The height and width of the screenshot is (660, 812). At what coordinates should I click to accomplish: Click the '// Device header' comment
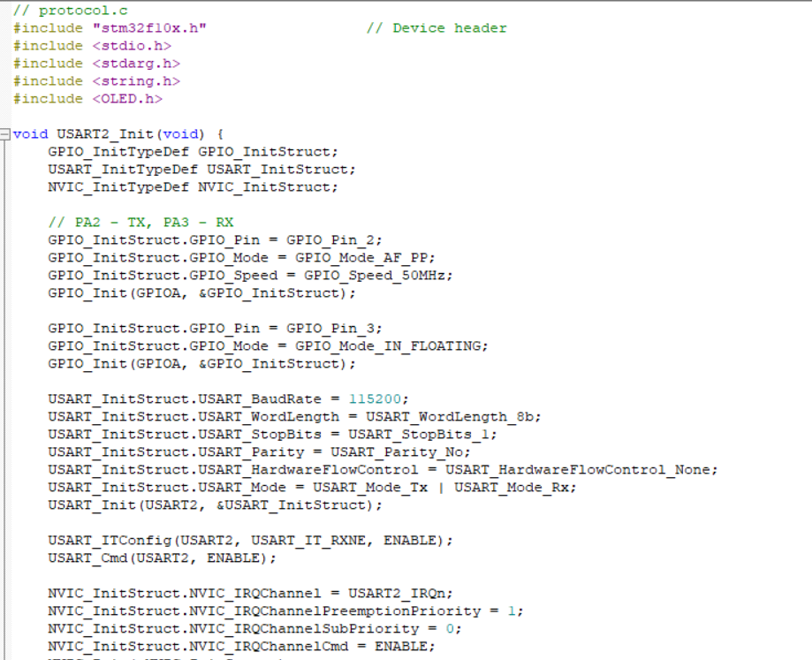click(436, 28)
